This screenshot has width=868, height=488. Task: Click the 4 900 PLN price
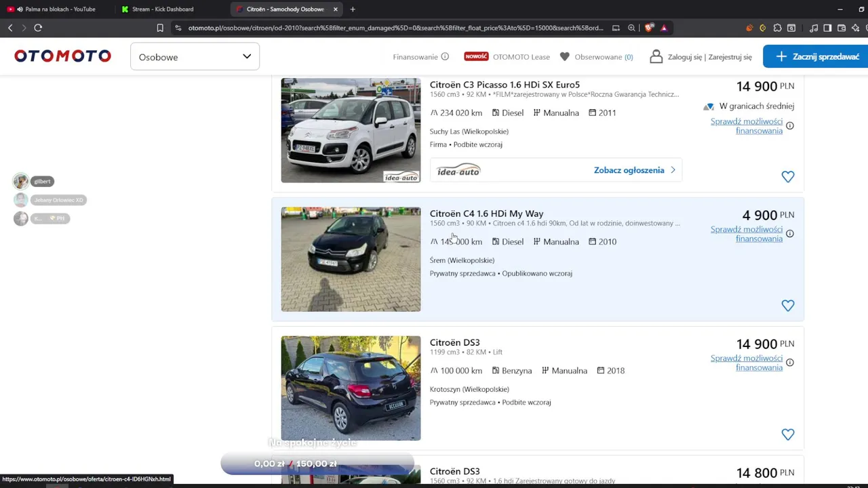click(x=768, y=215)
